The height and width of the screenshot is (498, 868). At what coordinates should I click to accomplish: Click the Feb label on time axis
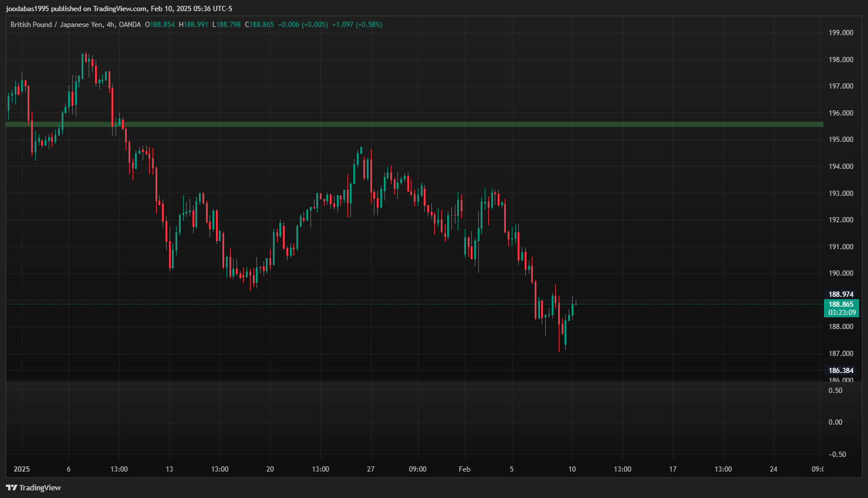[464, 469]
